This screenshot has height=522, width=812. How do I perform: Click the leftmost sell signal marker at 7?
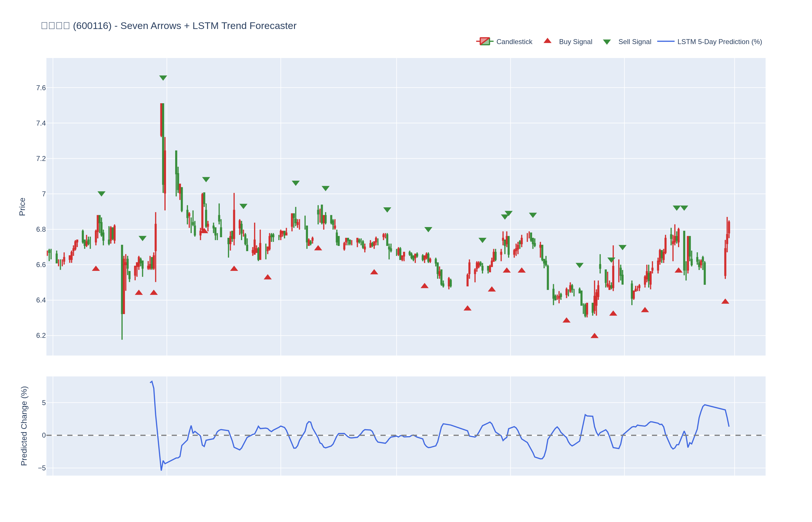(x=101, y=194)
